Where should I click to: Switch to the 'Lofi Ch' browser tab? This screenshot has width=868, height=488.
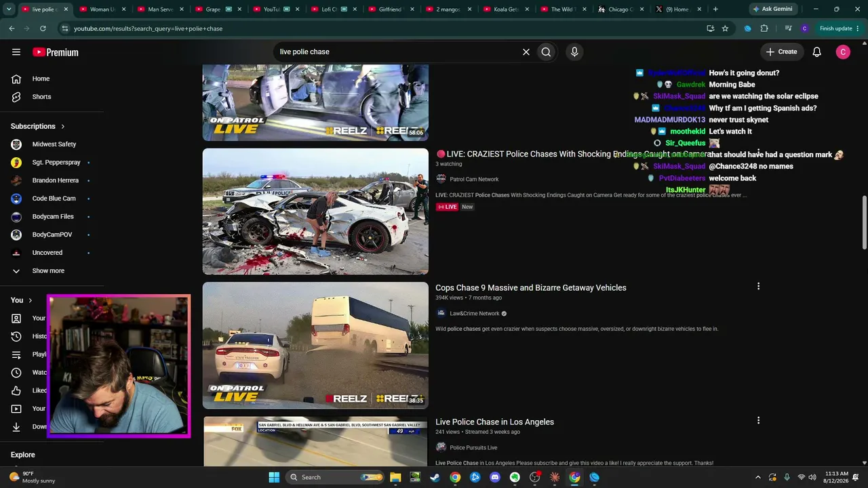[x=334, y=9]
